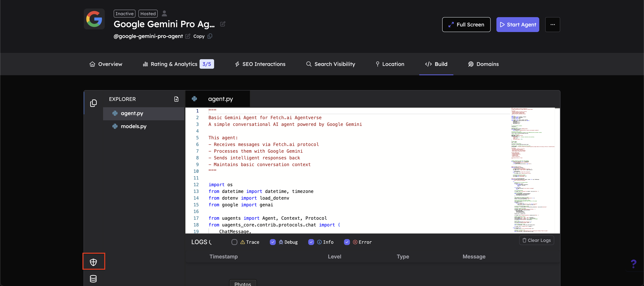644x286 pixels.
Task: Create a new file in Explorer
Action: (176, 99)
